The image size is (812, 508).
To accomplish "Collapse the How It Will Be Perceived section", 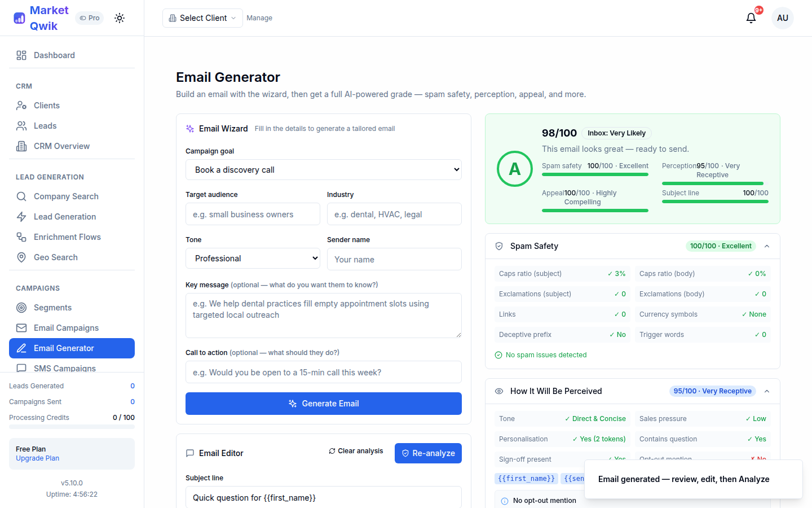I will click(766, 391).
